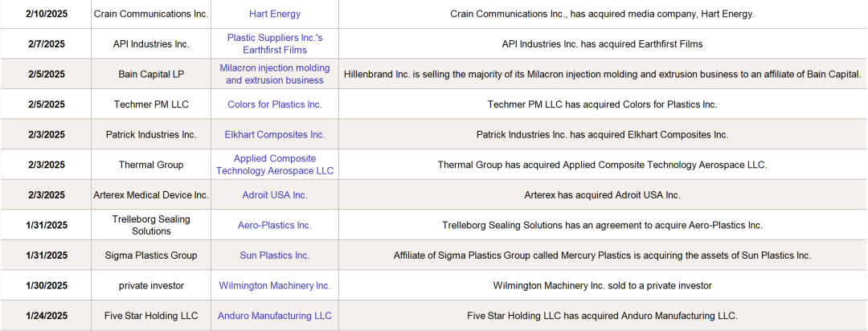Screen dimensions: 868x331
Task: Select the 2/7/2025 date cell
Action: 46,44
